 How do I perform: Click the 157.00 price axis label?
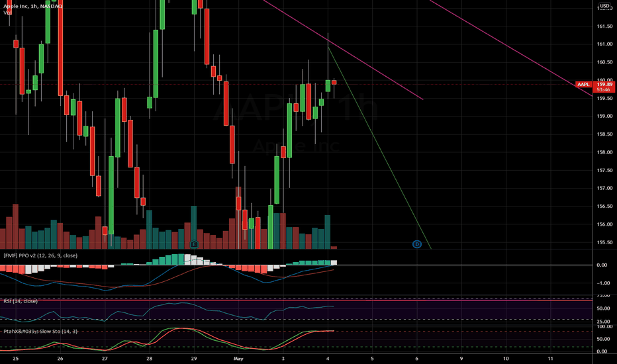click(604, 189)
